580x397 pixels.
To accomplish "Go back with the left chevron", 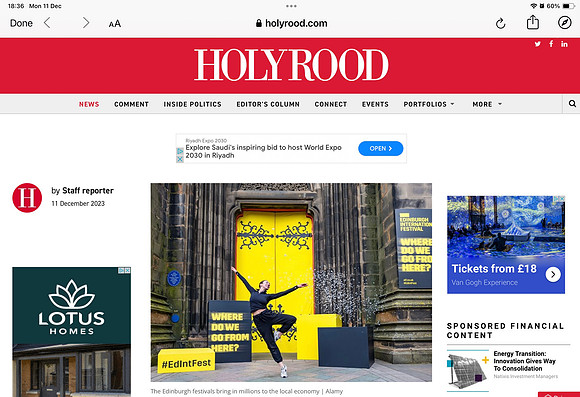I will pyautogui.click(x=47, y=23).
